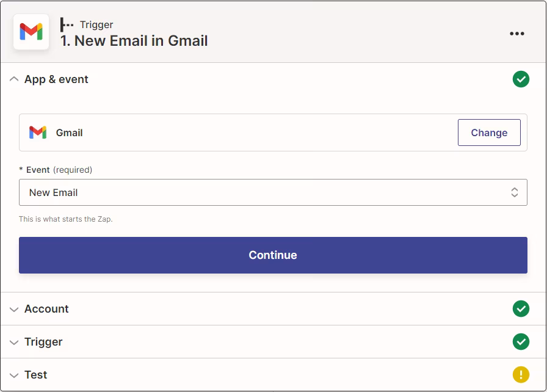Click the Continue button
547x392 pixels.
pyautogui.click(x=273, y=255)
